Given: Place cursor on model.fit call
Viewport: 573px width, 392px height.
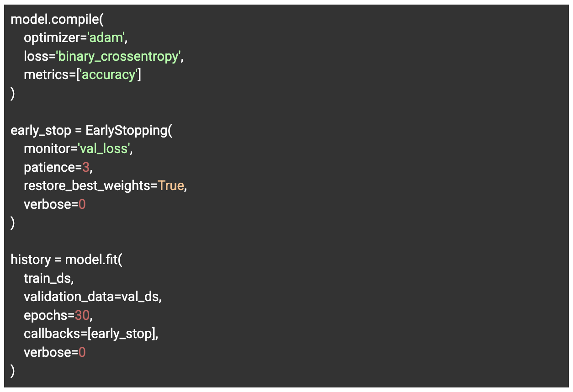Looking at the screenshot, I should pos(94,260).
